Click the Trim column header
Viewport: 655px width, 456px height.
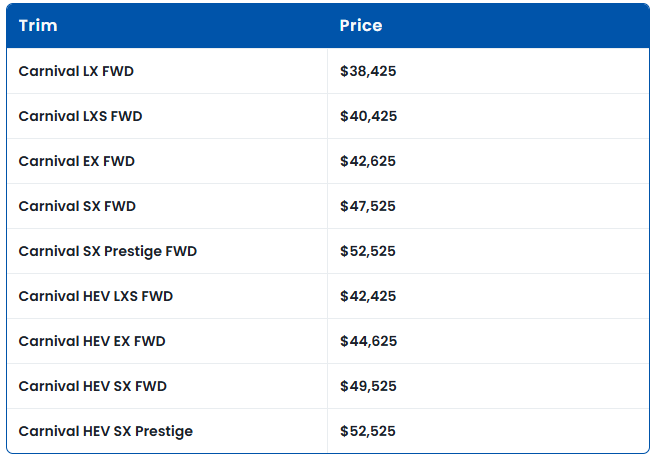[38, 26]
